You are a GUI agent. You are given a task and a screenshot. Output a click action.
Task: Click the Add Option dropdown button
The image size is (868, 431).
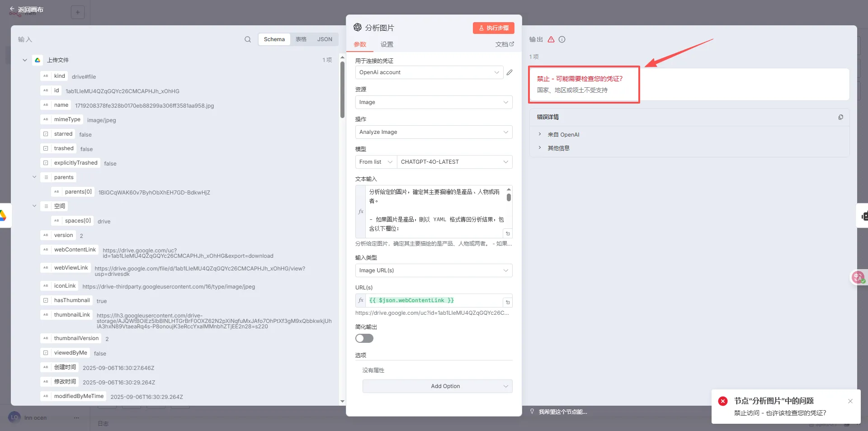pyautogui.click(x=437, y=386)
